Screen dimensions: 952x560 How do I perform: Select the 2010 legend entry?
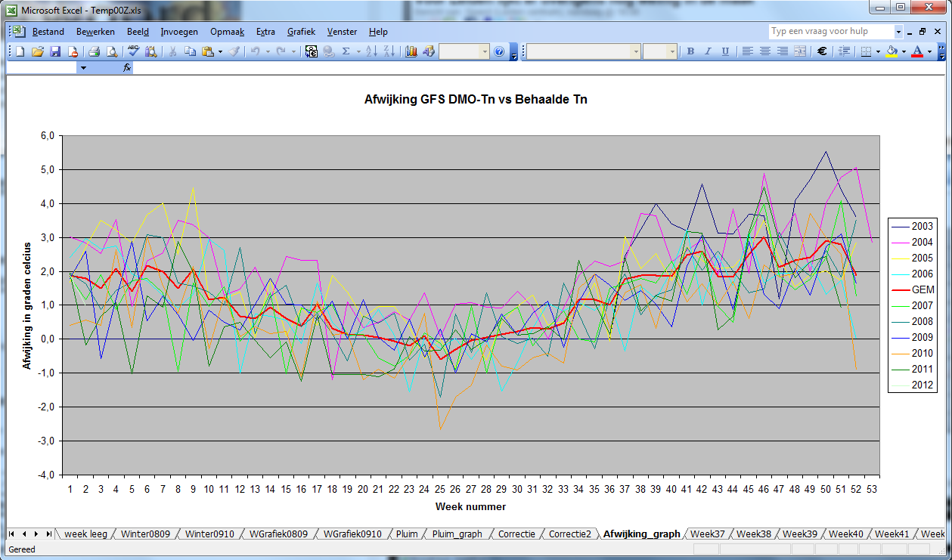coord(913,353)
